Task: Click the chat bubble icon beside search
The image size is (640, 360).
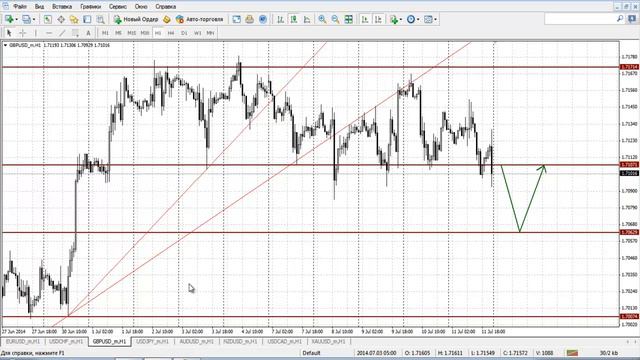Action: [x=633, y=19]
